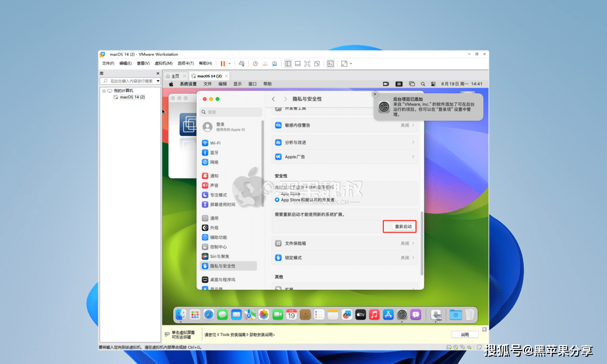607x364 pixels.
Task: Click the System Settings 搜索 field
Action: coord(231,112)
